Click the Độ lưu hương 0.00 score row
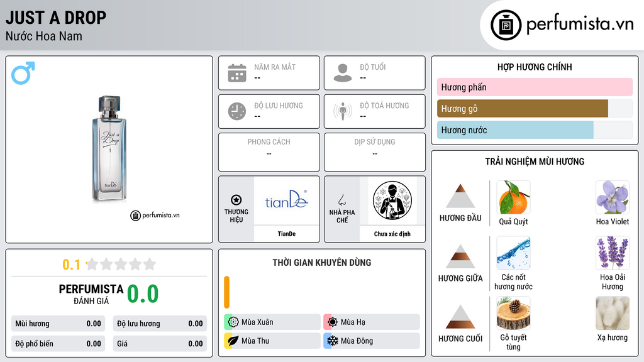This screenshot has width=644, height=362. 160,324
